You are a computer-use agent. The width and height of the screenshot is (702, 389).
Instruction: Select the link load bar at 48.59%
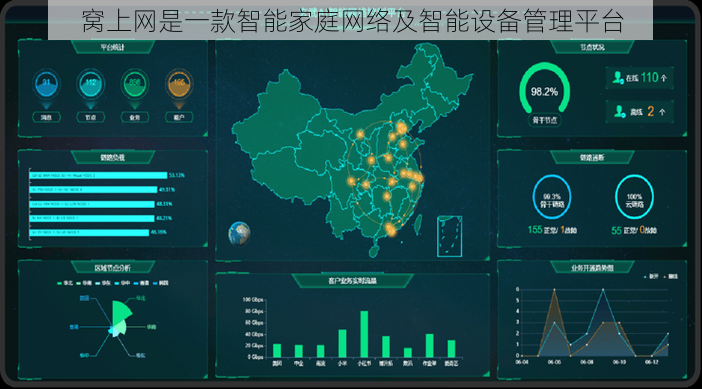coord(92,204)
